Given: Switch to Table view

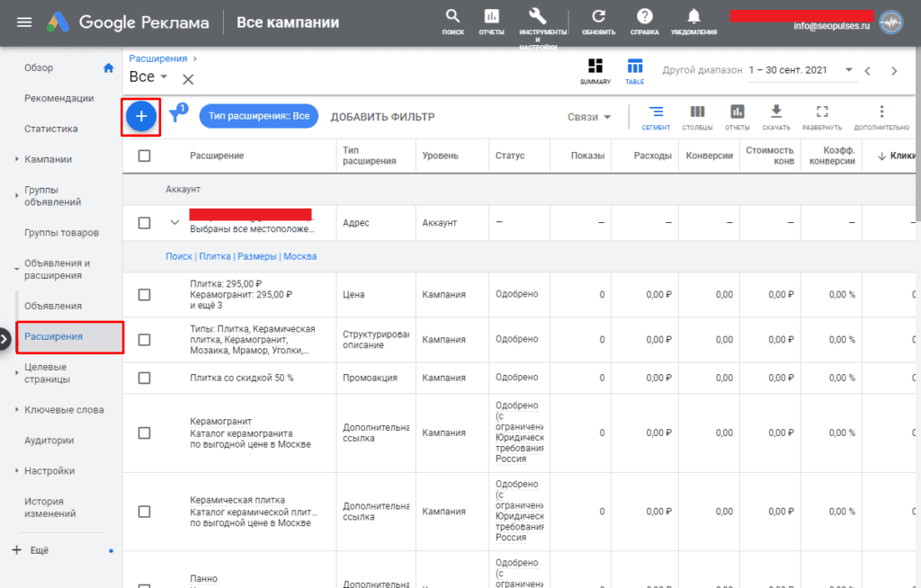Looking at the screenshot, I should tap(634, 71).
